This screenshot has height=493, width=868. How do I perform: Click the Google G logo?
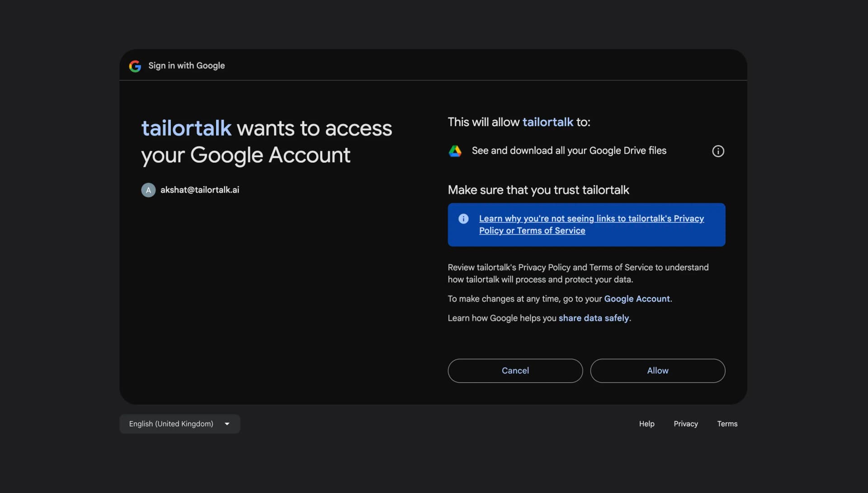(x=135, y=66)
